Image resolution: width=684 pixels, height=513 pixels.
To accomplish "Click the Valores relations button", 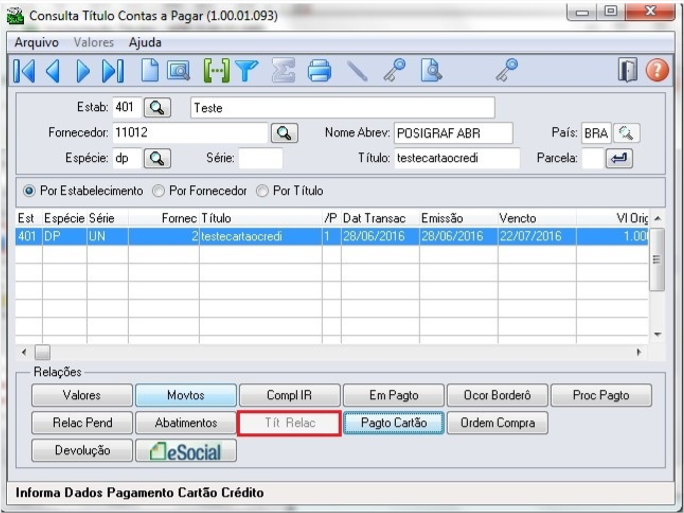I will pos(82,395).
